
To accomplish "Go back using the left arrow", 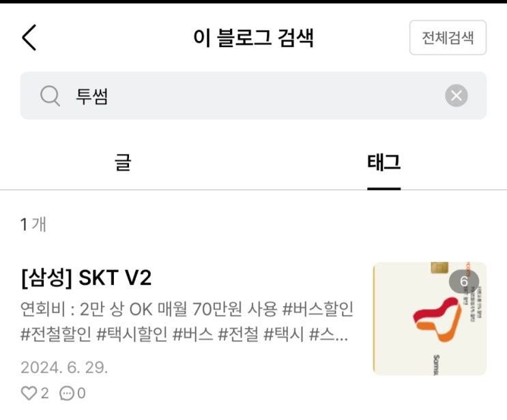I will pos(29,37).
